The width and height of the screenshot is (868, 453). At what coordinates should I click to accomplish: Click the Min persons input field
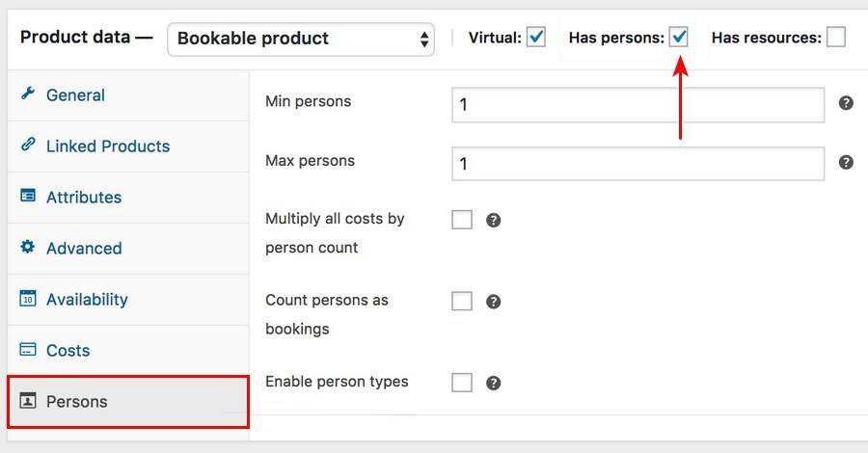pyautogui.click(x=637, y=104)
